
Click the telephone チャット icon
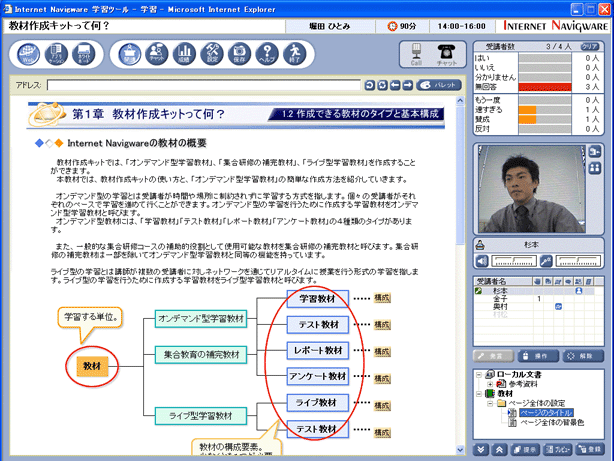(446, 54)
